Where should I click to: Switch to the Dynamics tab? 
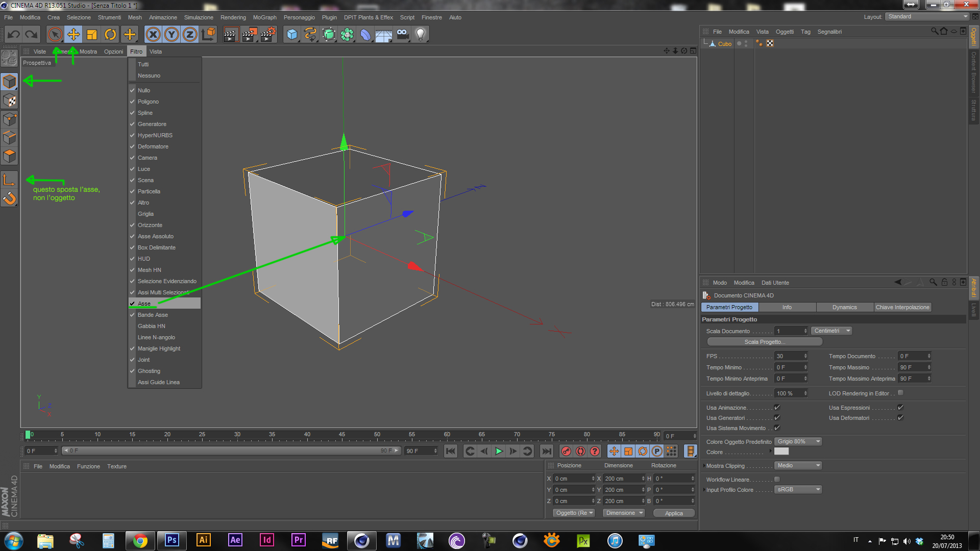click(x=844, y=307)
